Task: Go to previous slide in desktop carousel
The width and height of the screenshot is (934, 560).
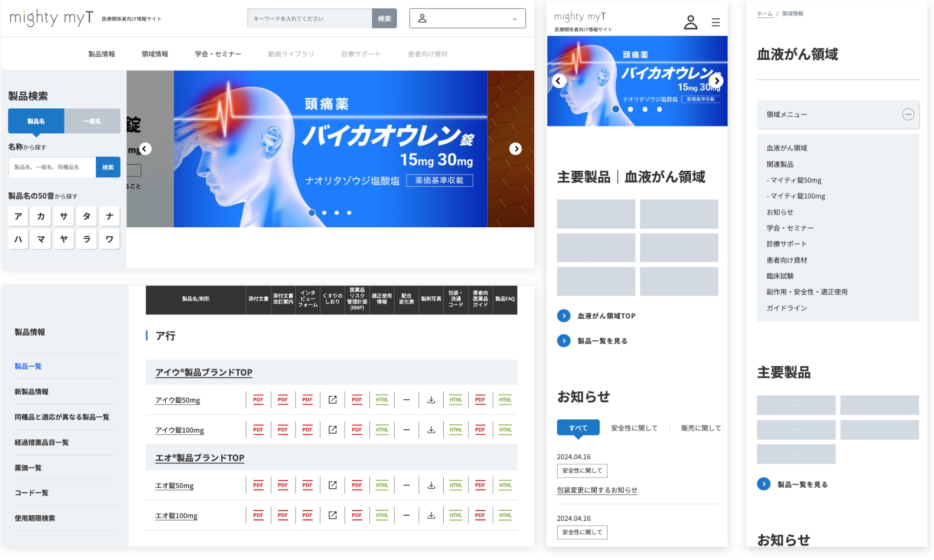Action: coord(145,148)
